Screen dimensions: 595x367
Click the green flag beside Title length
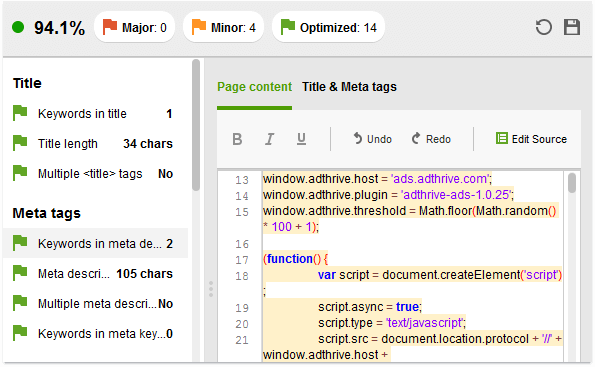[x=20, y=143]
